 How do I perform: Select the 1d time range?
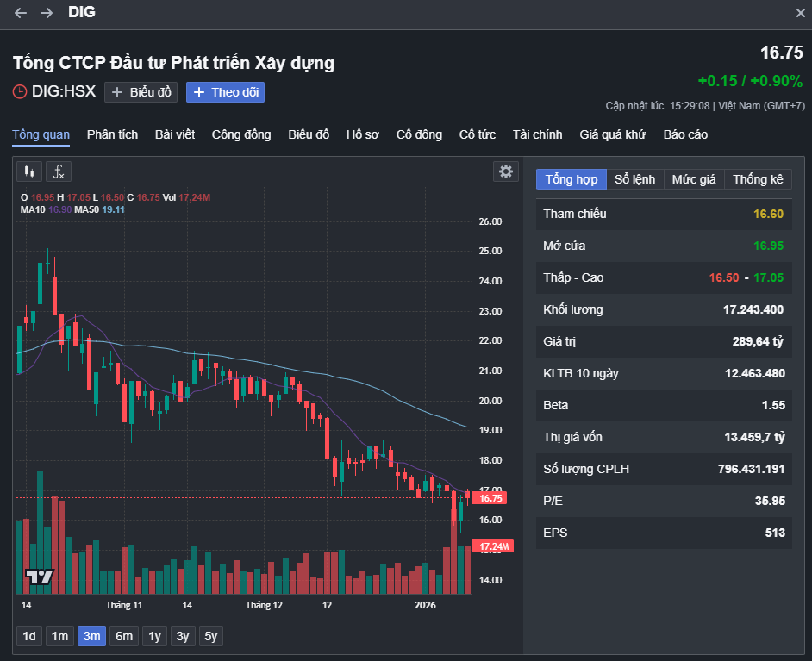click(x=29, y=636)
